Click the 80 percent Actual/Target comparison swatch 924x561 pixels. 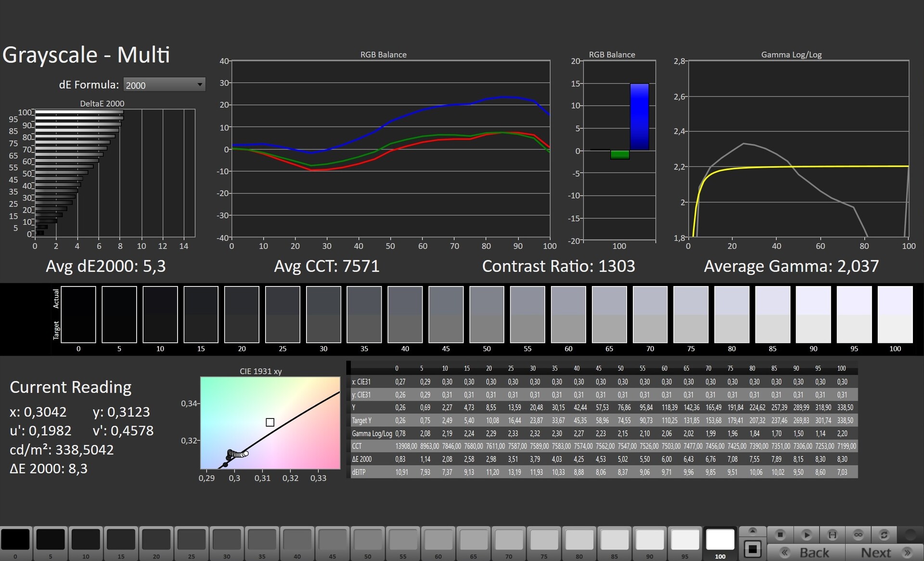[x=731, y=314]
